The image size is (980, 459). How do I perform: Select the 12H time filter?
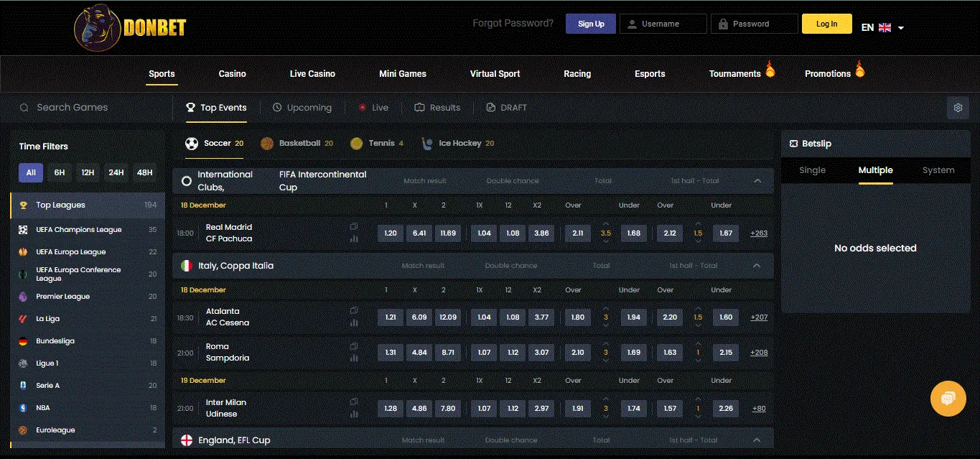click(88, 172)
